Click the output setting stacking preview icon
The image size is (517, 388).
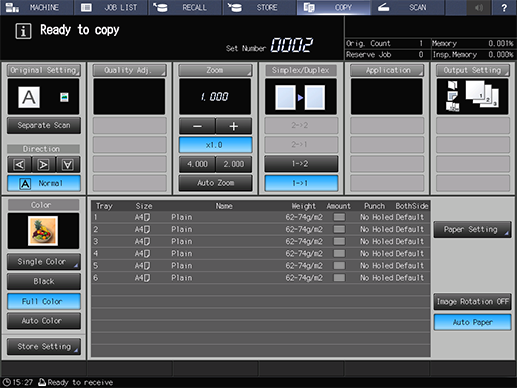pos(472,97)
